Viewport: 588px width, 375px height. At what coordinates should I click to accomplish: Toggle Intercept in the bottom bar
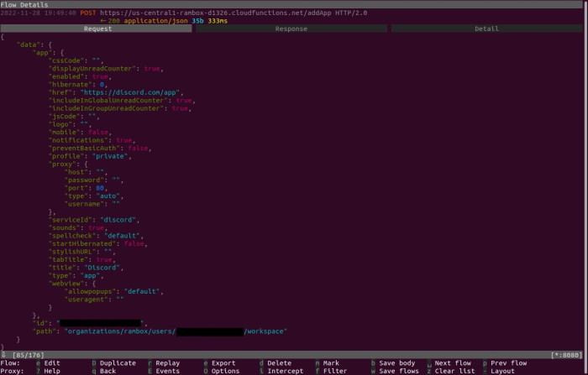(x=284, y=370)
